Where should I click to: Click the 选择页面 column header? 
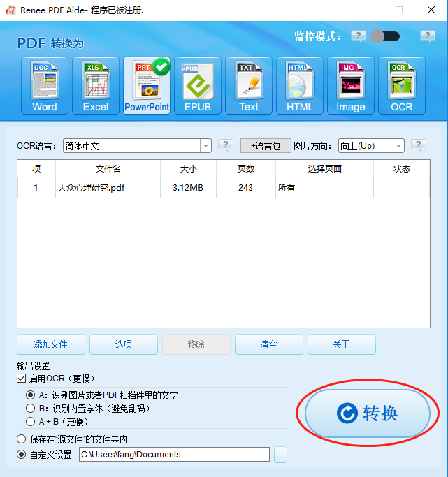pos(325,169)
